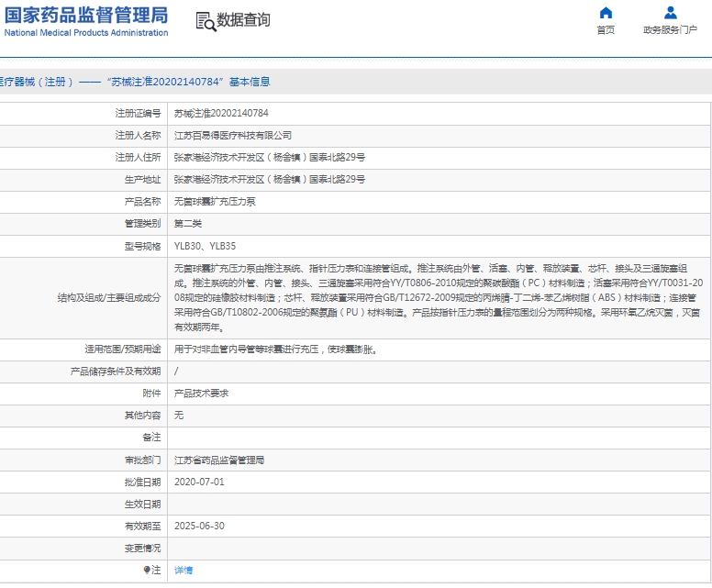Click approval date 2020-07-01
This screenshot has height=588, width=712.
coord(199,482)
